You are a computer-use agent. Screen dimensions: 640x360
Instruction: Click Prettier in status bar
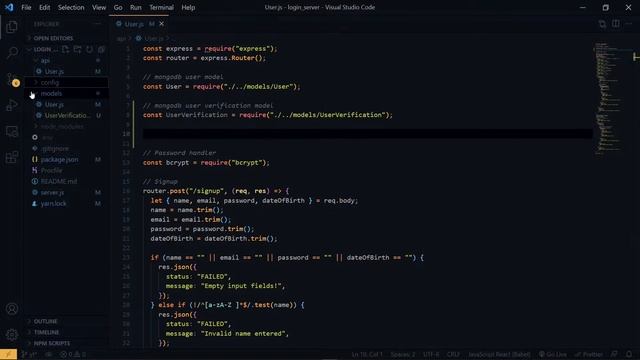(589, 354)
